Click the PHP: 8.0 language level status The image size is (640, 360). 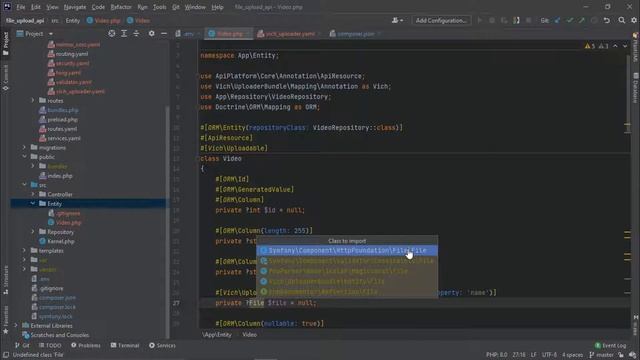496,355
